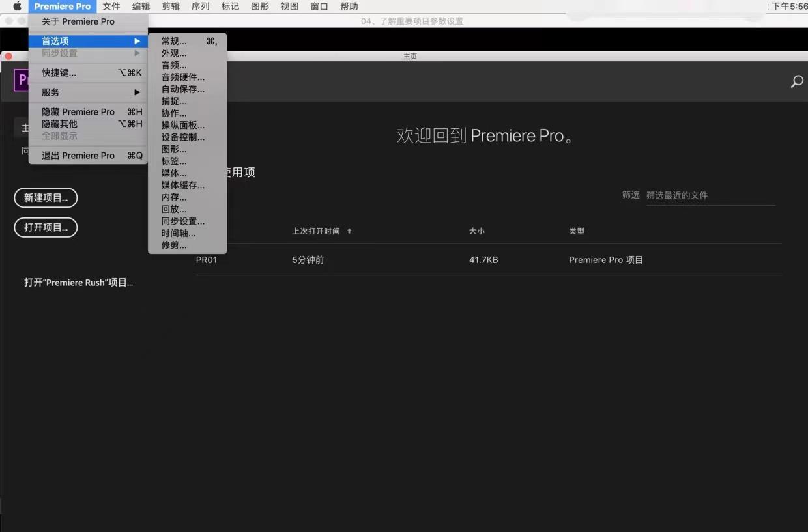Screen dimensions: 808x532
Task: Open 自动保存... preferences
Action: (188, 89)
